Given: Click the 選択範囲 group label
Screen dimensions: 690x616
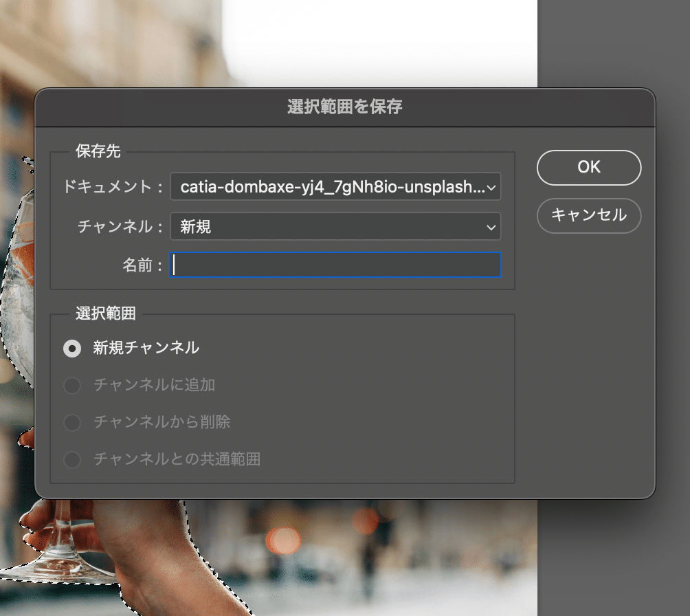Looking at the screenshot, I should tap(106, 313).
